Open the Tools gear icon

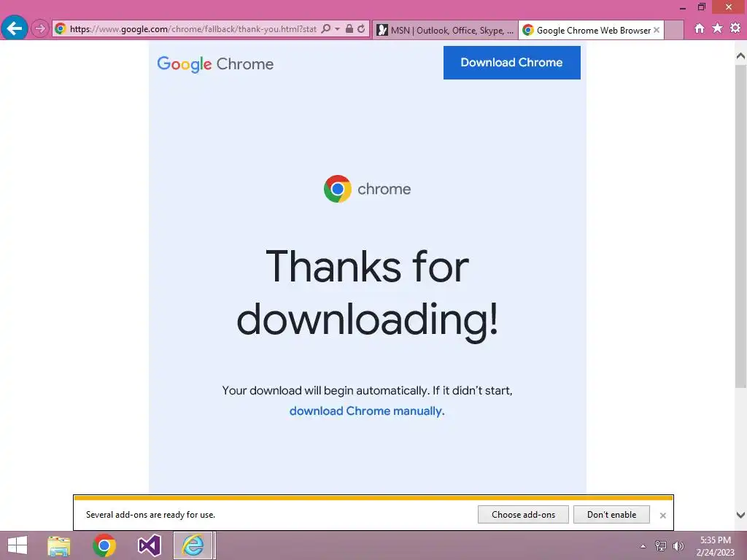tap(735, 28)
